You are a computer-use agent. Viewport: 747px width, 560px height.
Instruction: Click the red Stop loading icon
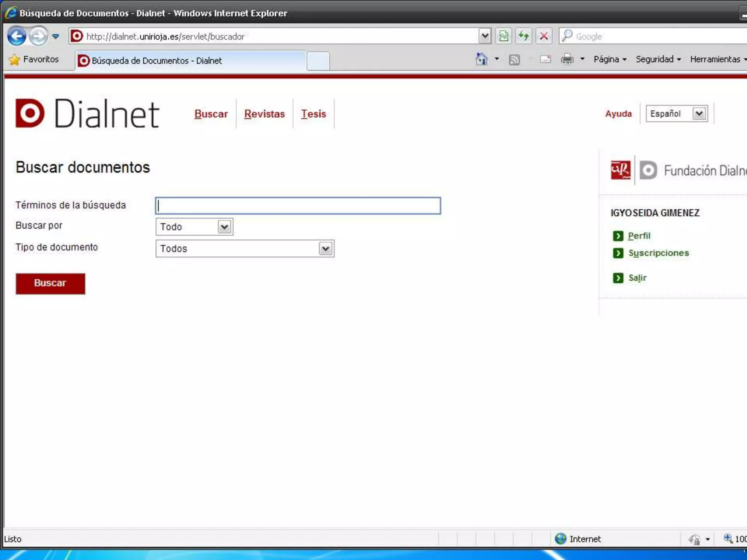543,36
